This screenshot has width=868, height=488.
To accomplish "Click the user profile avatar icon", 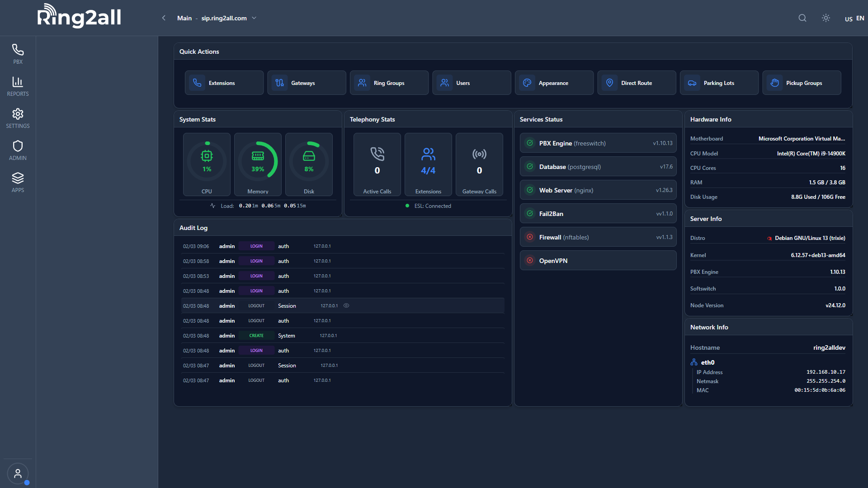I will click(18, 474).
